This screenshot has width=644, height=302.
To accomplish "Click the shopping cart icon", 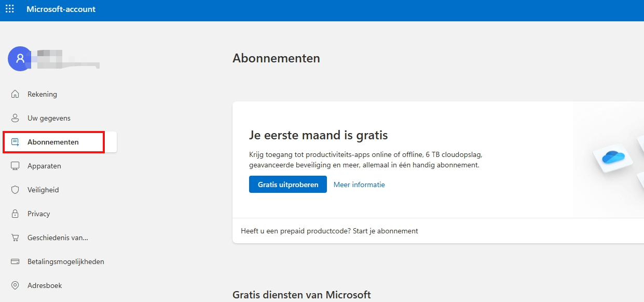I will 16,238.
